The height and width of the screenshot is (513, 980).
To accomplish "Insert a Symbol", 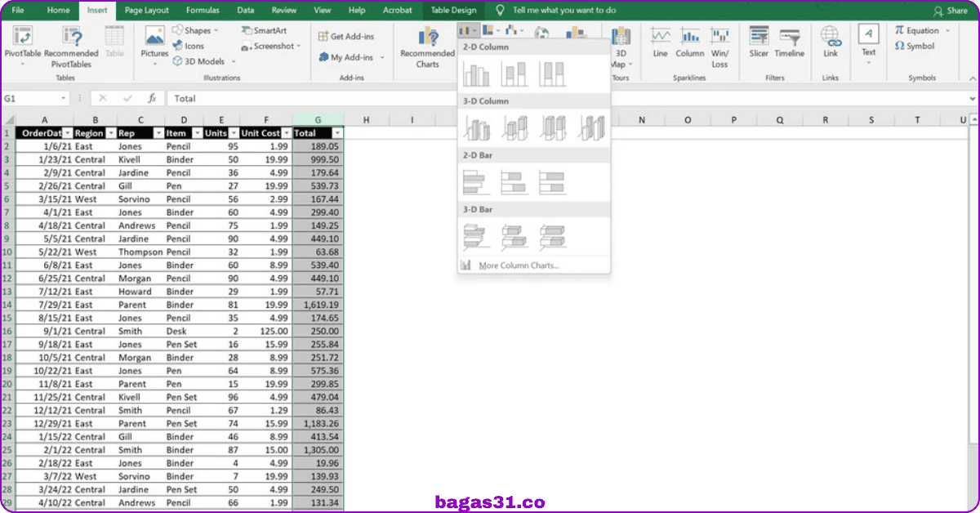I will pos(915,46).
